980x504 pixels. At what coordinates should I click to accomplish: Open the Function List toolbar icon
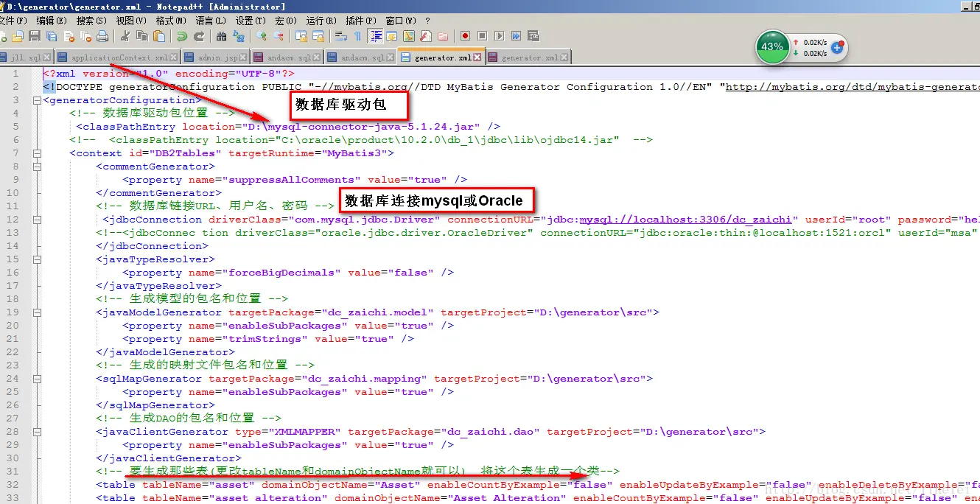pyautogui.click(x=425, y=35)
